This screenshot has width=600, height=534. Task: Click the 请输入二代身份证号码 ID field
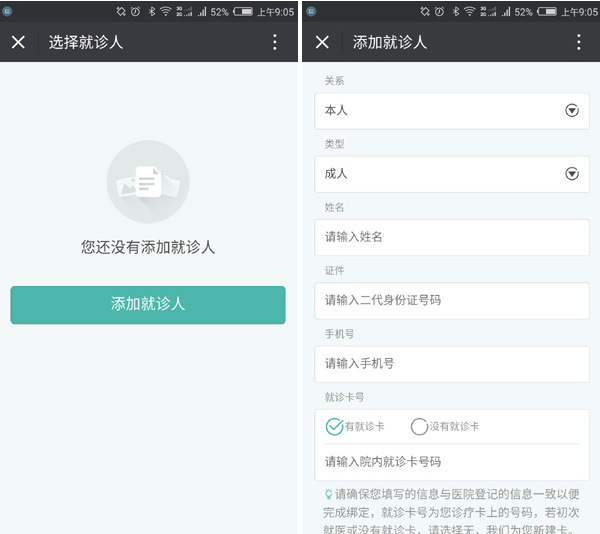click(452, 300)
